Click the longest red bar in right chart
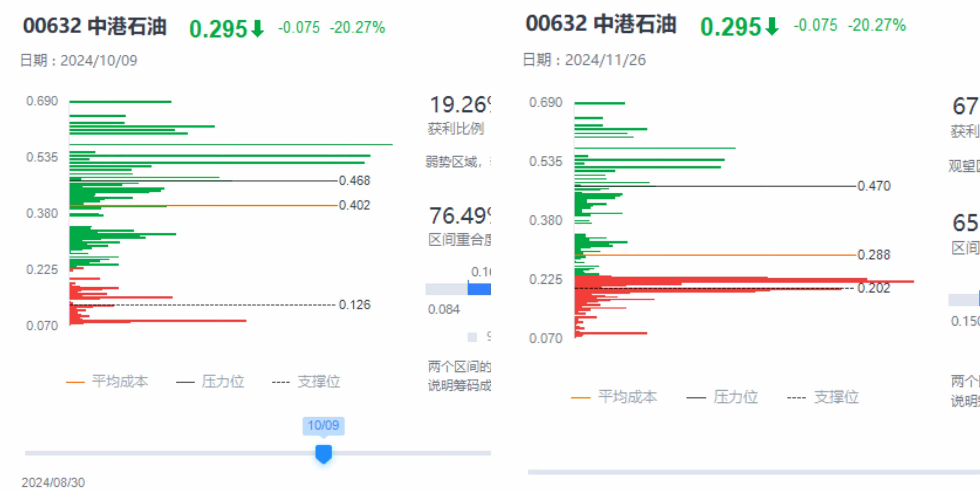Screen dimensions: 980x490 click(744, 282)
